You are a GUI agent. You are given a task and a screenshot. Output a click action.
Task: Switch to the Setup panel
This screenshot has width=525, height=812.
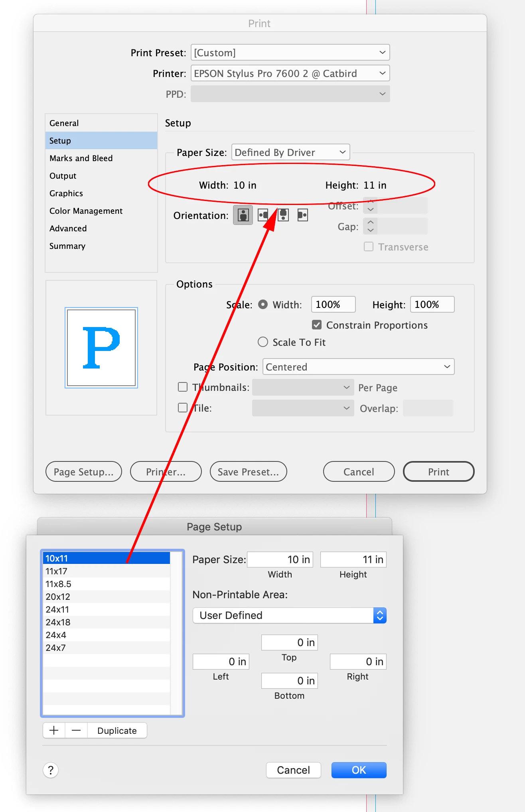click(101, 140)
